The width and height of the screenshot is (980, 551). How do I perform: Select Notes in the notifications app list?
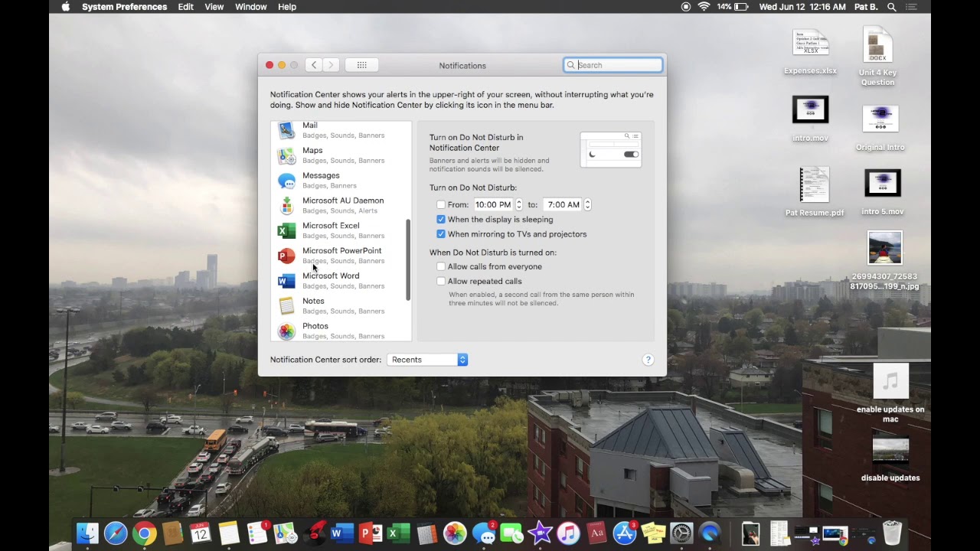pyautogui.click(x=341, y=306)
